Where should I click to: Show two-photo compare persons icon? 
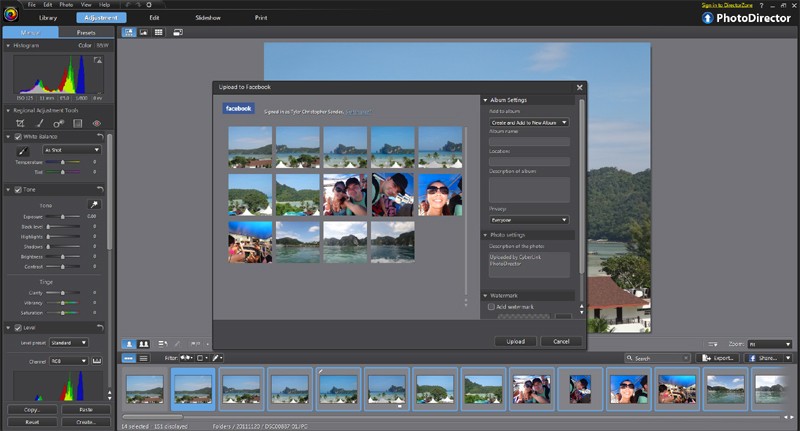(x=144, y=344)
